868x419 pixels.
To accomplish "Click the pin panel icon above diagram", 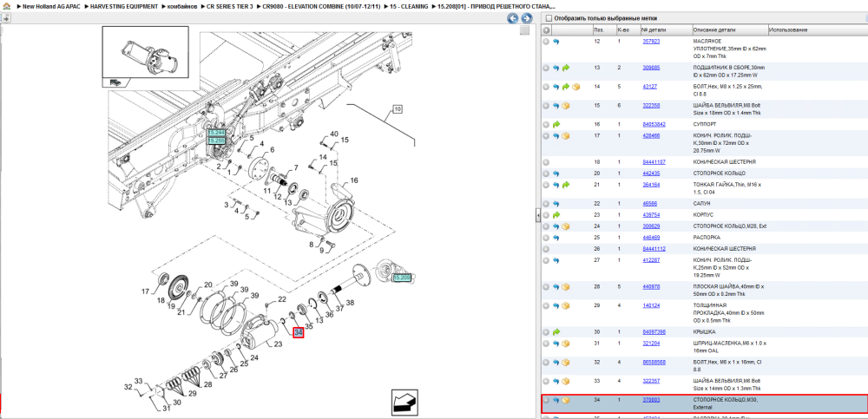I will [x=5, y=18].
